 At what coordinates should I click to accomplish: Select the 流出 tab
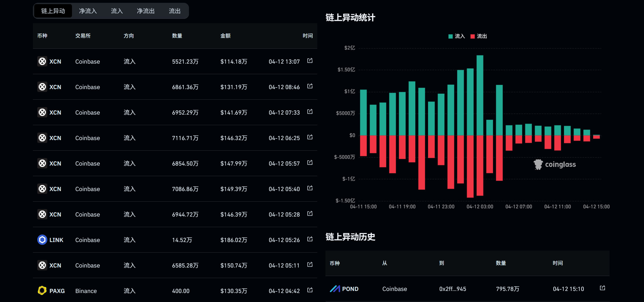click(175, 11)
